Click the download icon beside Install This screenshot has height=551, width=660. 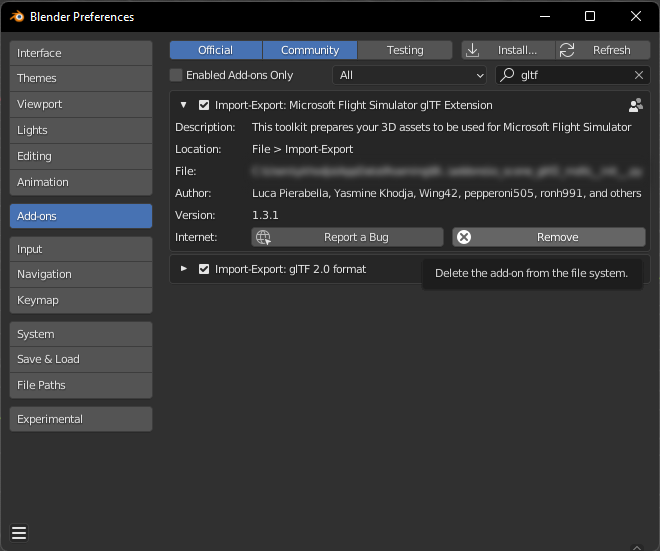pyautogui.click(x=473, y=50)
